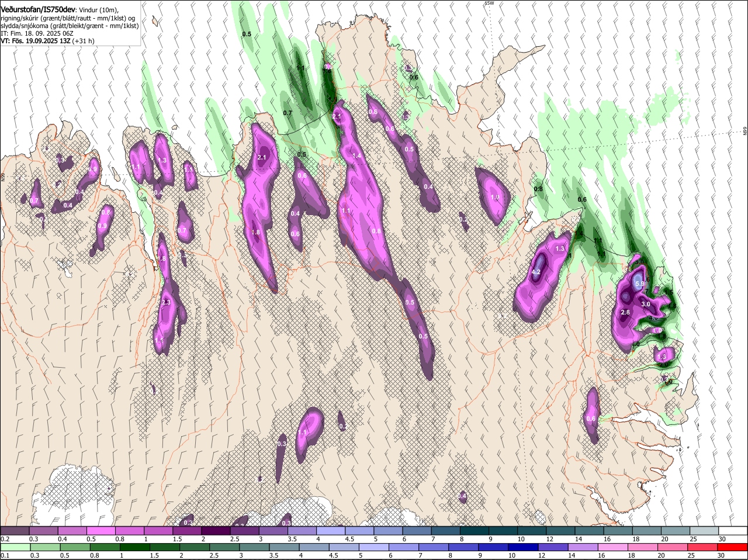Screen dimensions: 748x560
Task: Select the 'Vindur (10m)' label in the header
Action: tap(99, 10)
